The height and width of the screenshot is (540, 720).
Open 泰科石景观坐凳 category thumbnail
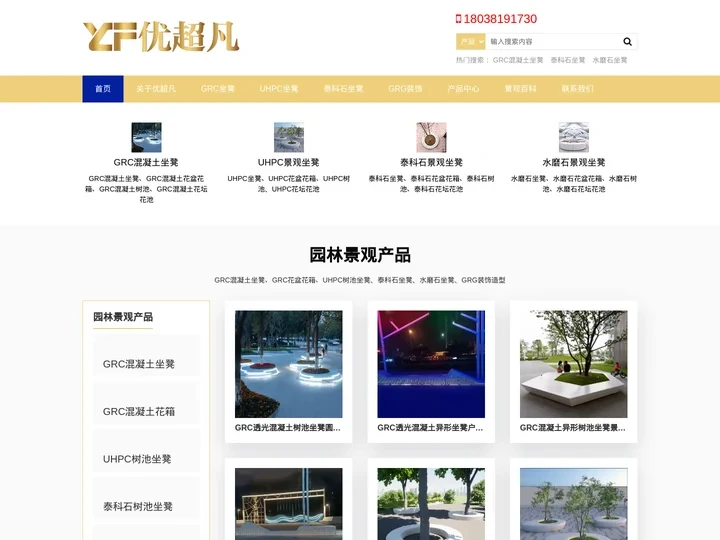[x=431, y=137]
